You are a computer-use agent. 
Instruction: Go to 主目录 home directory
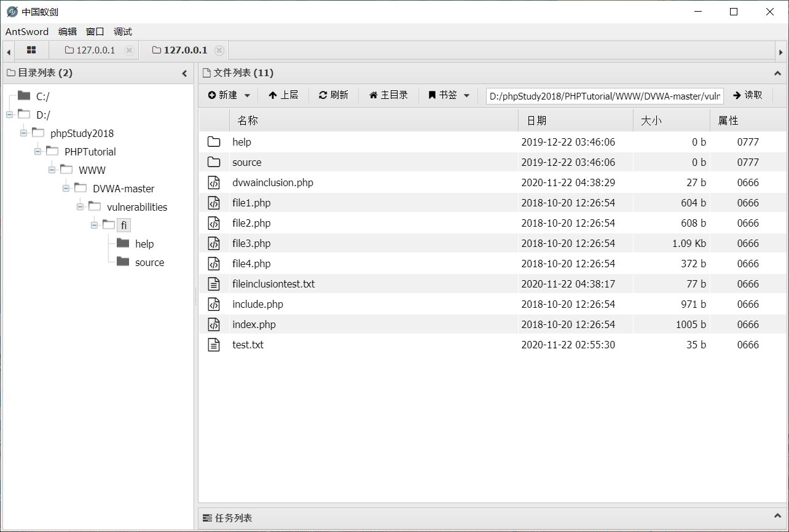coord(388,95)
